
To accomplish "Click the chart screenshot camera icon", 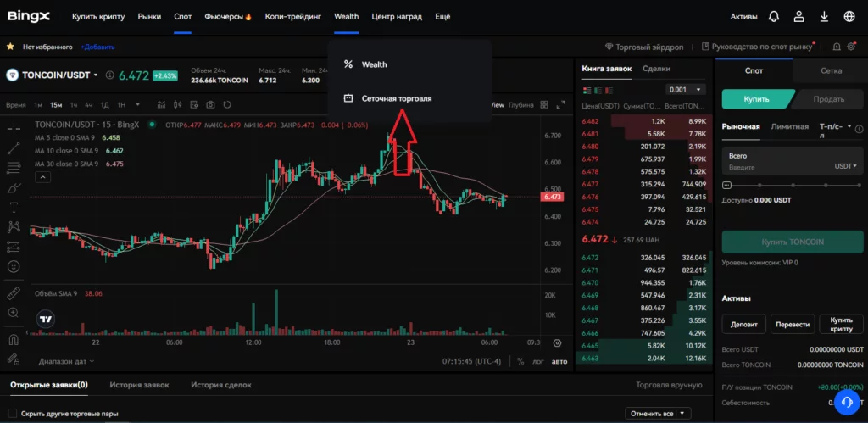I will (x=210, y=104).
